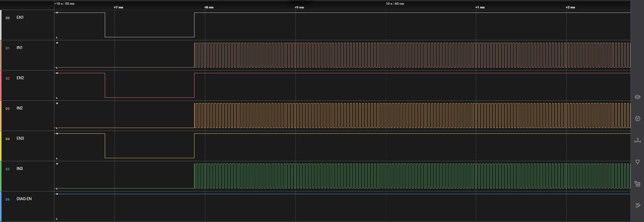This screenshot has width=644, height=222.
Task: Select the EN1 channel label
Action: (20, 17)
